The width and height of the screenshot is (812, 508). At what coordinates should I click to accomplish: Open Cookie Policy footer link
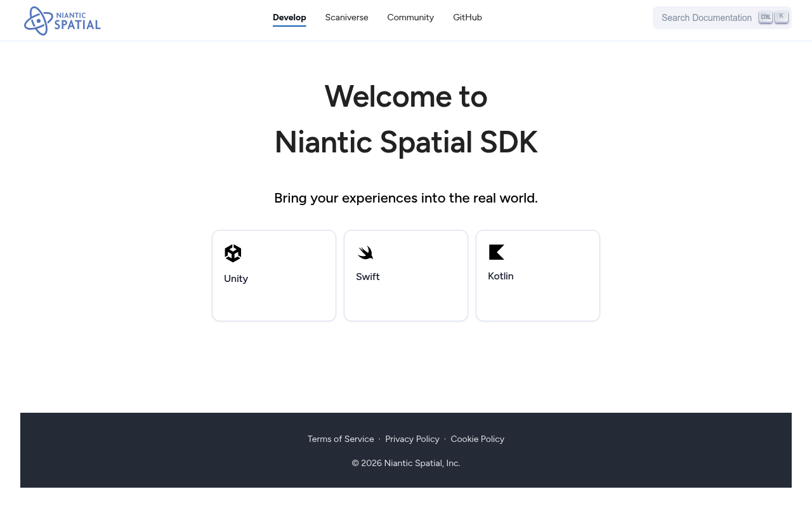point(478,439)
